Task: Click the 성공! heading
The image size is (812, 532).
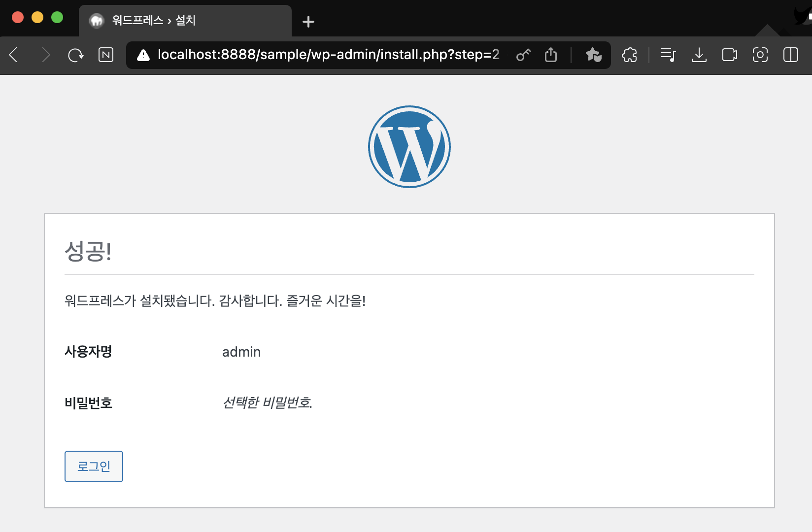Action: tap(88, 251)
